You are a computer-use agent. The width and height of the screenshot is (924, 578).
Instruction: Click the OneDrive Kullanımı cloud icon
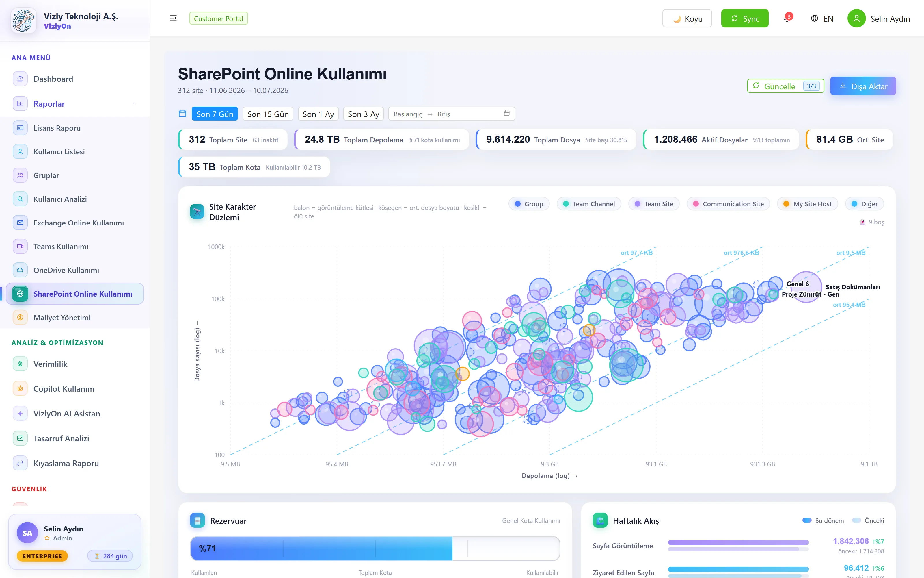[x=20, y=270]
